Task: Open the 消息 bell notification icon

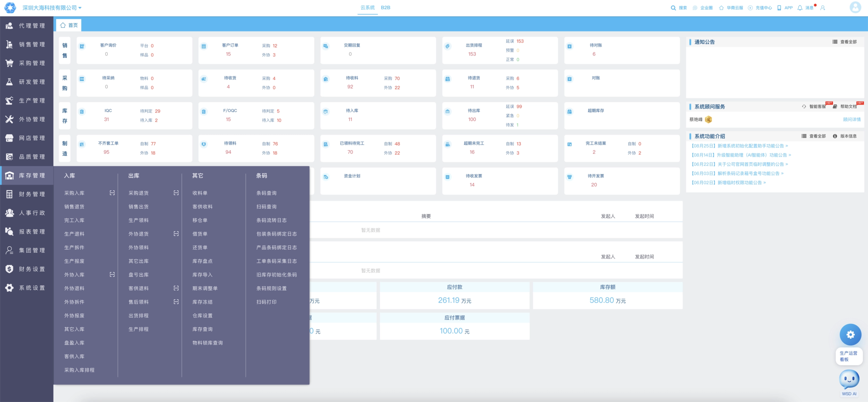Action: pos(800,8)
